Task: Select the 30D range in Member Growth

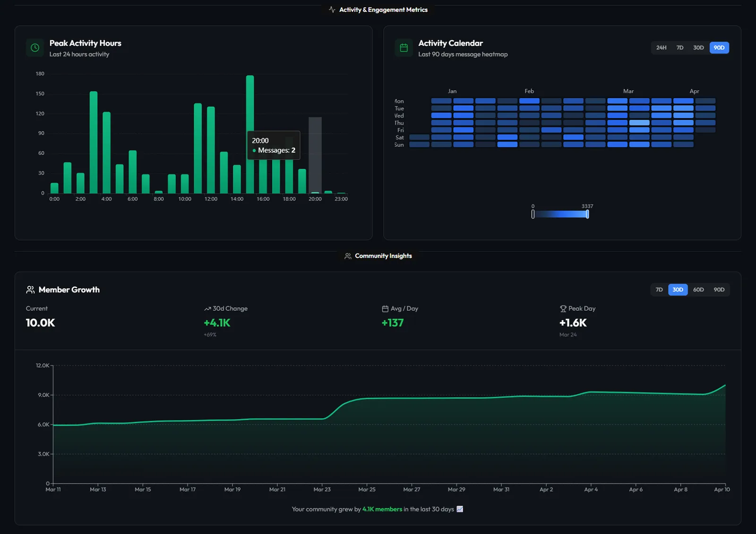Action: pyautogui.click(x=678, y=289)
